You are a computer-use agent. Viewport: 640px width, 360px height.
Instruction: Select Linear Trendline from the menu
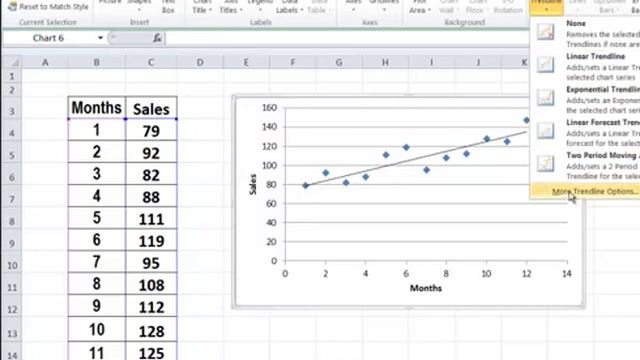click(x=585, y=66)
